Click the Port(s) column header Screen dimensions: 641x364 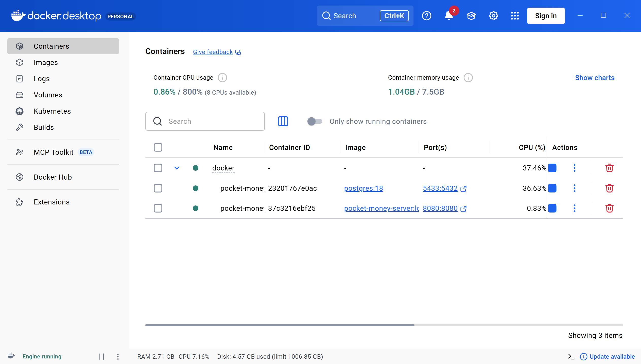(x=435, y=147)
